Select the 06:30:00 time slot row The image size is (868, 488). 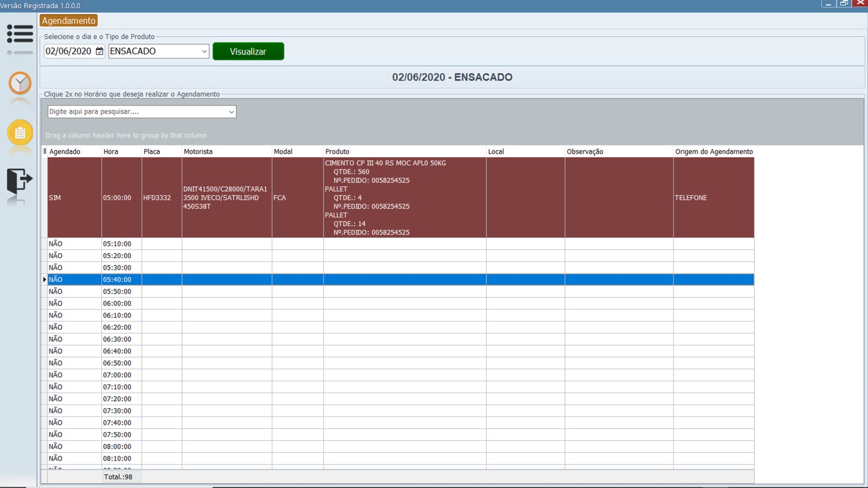pyautogui.click(x=117, y=339)
